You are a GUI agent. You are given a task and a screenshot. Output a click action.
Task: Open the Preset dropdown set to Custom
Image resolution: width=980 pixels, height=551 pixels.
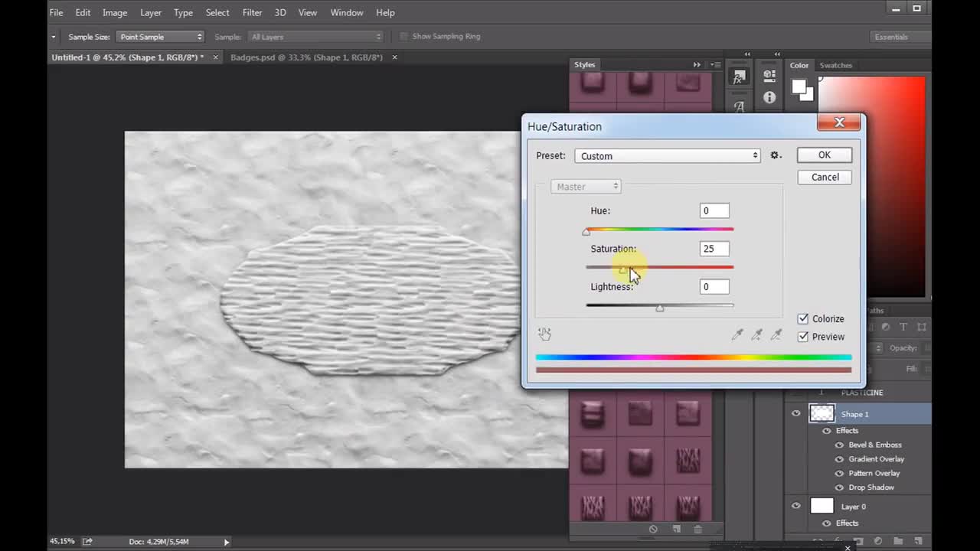point(667,156)
